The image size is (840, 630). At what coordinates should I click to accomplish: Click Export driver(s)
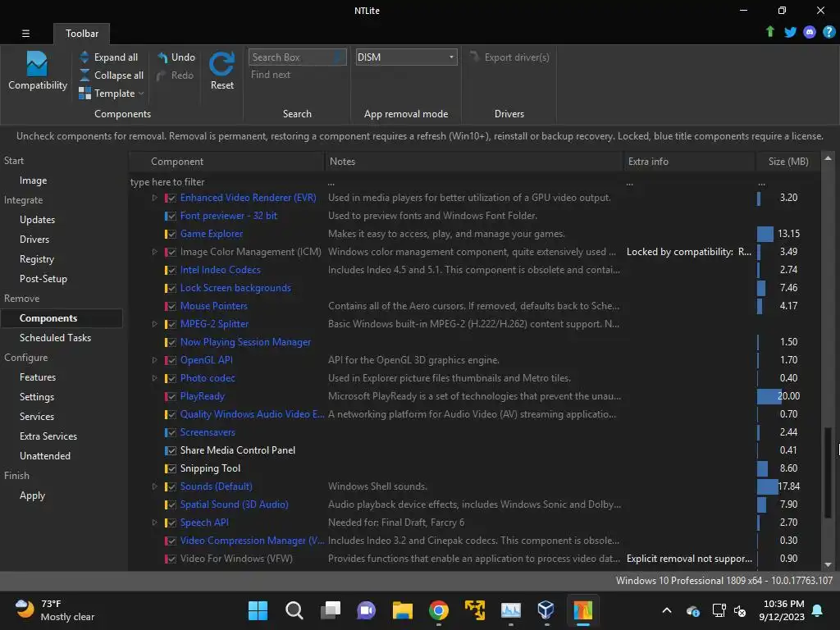509,57
